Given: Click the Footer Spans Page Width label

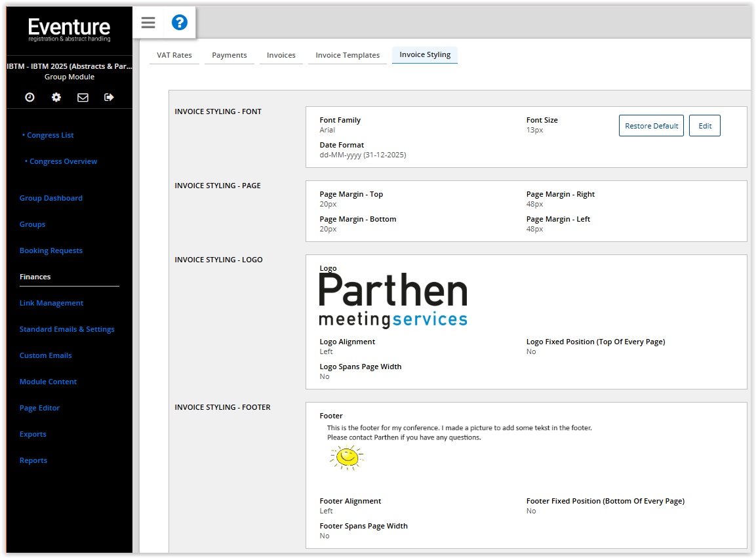Looking at the screenshot, I should tap(363, 526).
